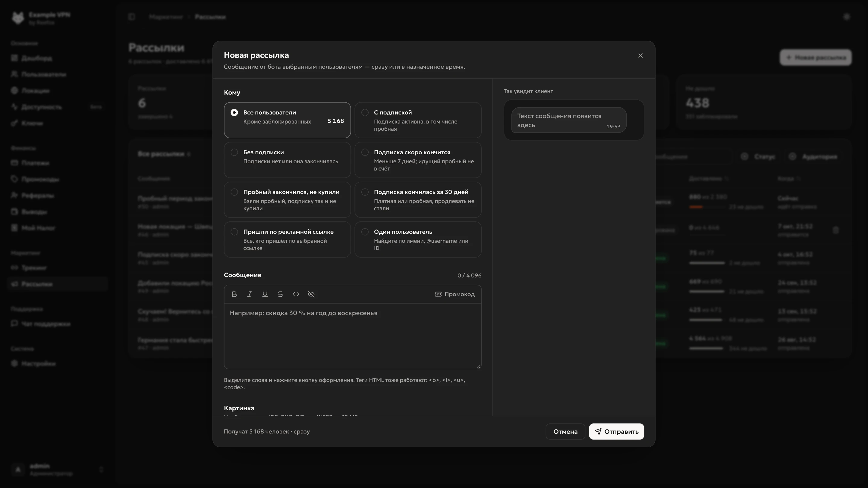868x488 pixels.
Task: Insert code formatting with angle-brackets icon
Action: click(296, 294)
